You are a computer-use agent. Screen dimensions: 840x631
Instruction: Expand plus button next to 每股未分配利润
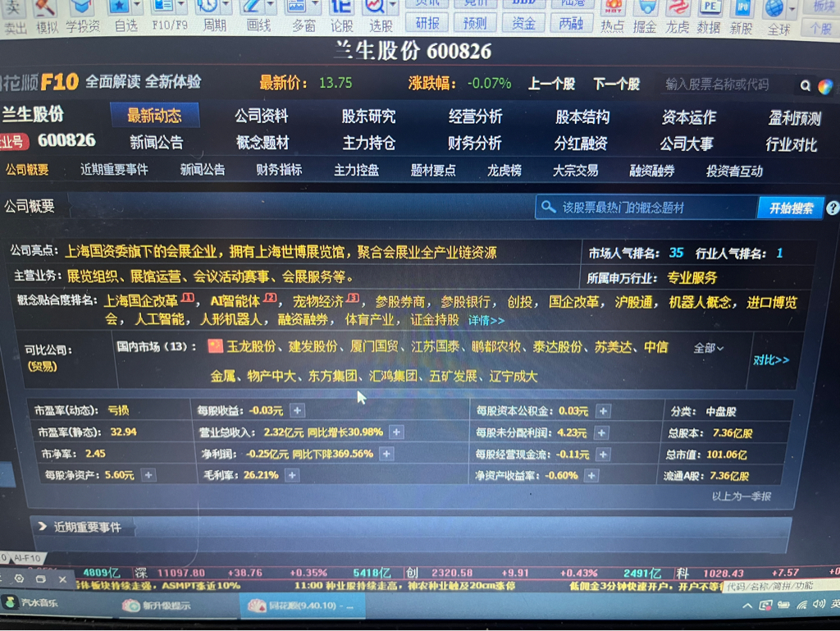point(601,432)
